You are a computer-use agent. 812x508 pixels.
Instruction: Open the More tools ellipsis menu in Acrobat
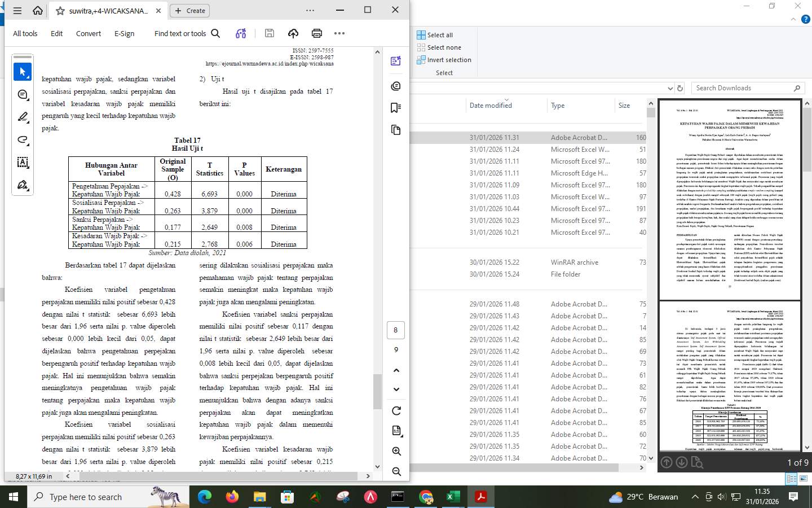(339, 33)
